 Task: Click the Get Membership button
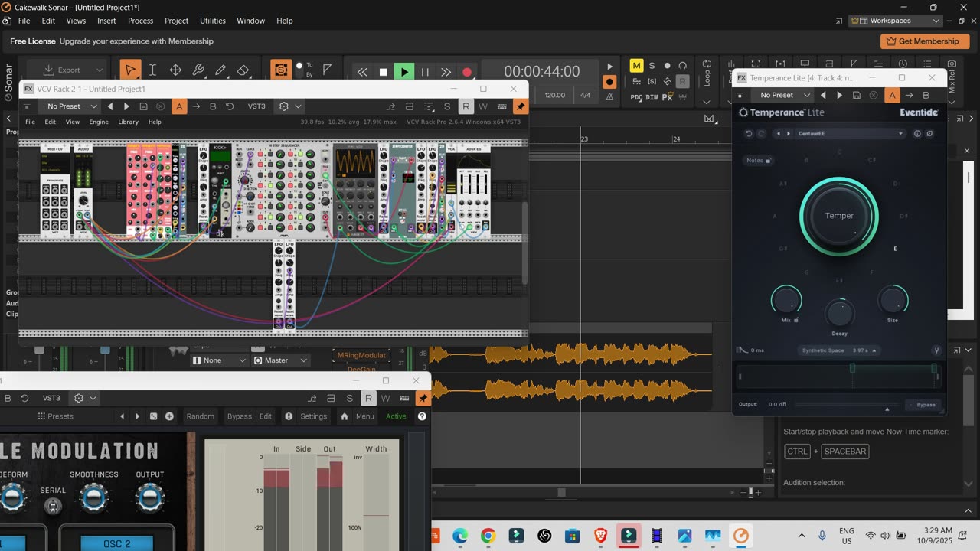924,41
